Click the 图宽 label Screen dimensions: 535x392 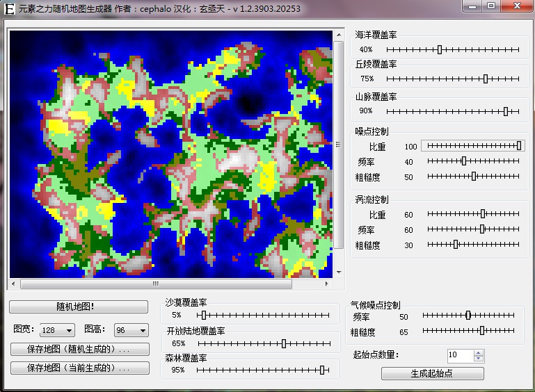pyautogui.click(x=24, y=329)
